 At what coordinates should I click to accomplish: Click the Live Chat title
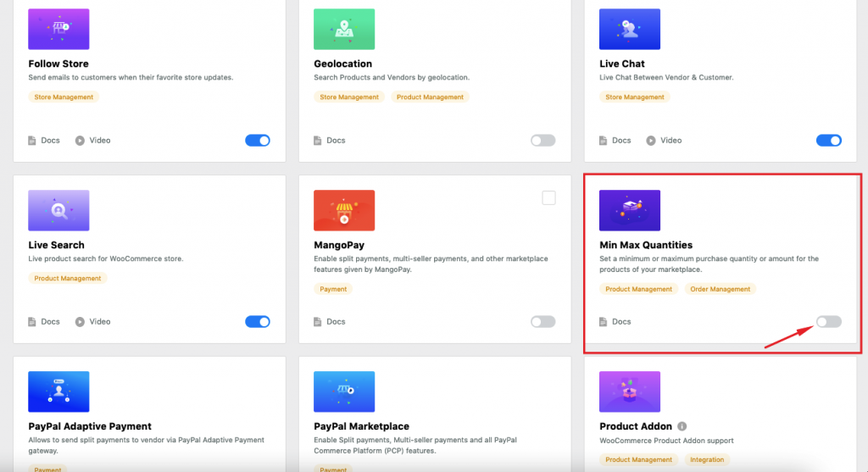(x=621, y=64)
